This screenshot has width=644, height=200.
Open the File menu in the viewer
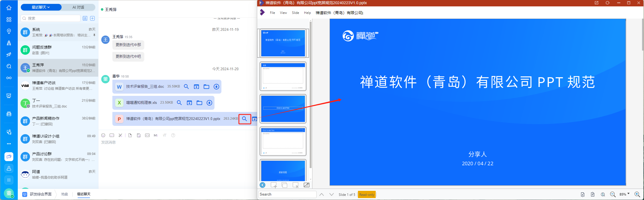click(x=272, y=13)
